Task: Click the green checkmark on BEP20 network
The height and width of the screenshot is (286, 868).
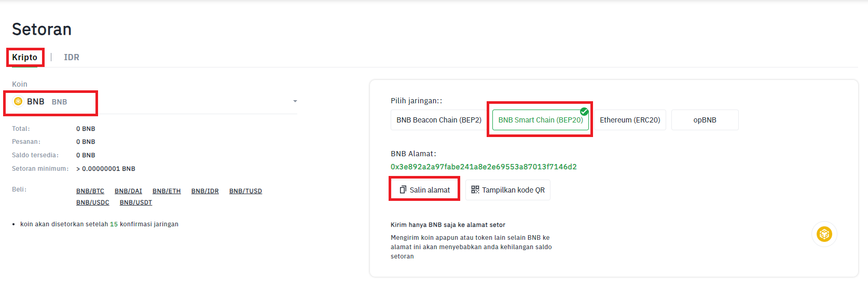Action: tap(584, 112)
